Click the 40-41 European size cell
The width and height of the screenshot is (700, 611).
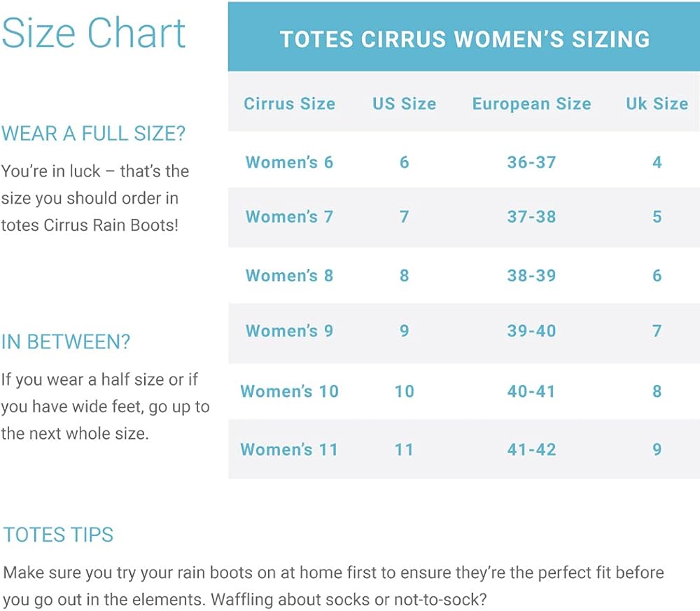[531, 391]
